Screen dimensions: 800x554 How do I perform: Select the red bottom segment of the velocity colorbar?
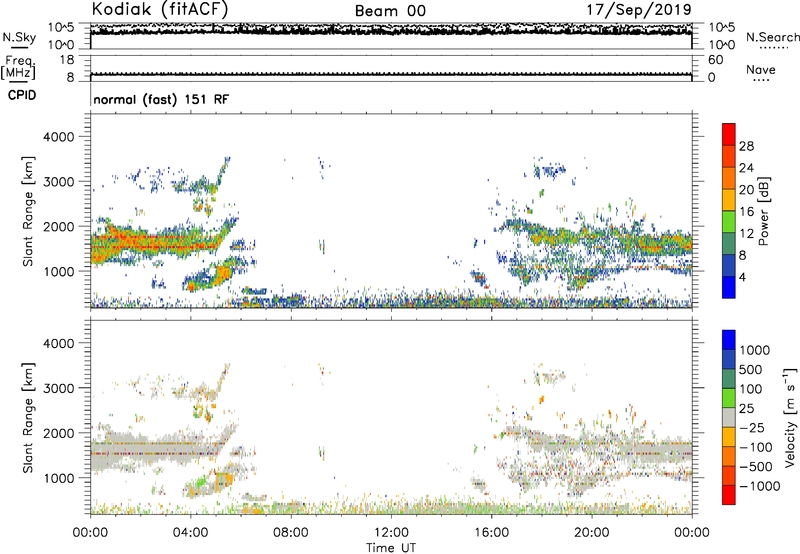point(729,495)
